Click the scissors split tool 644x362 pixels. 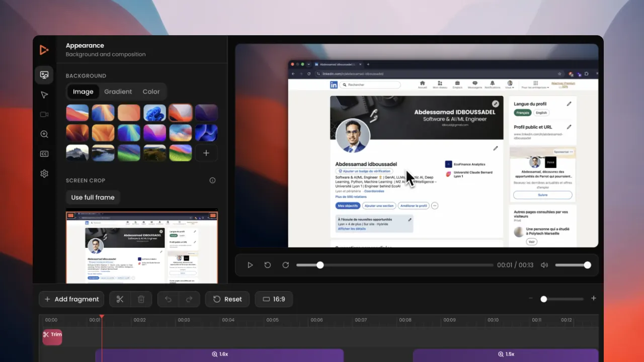pos(120,299)
